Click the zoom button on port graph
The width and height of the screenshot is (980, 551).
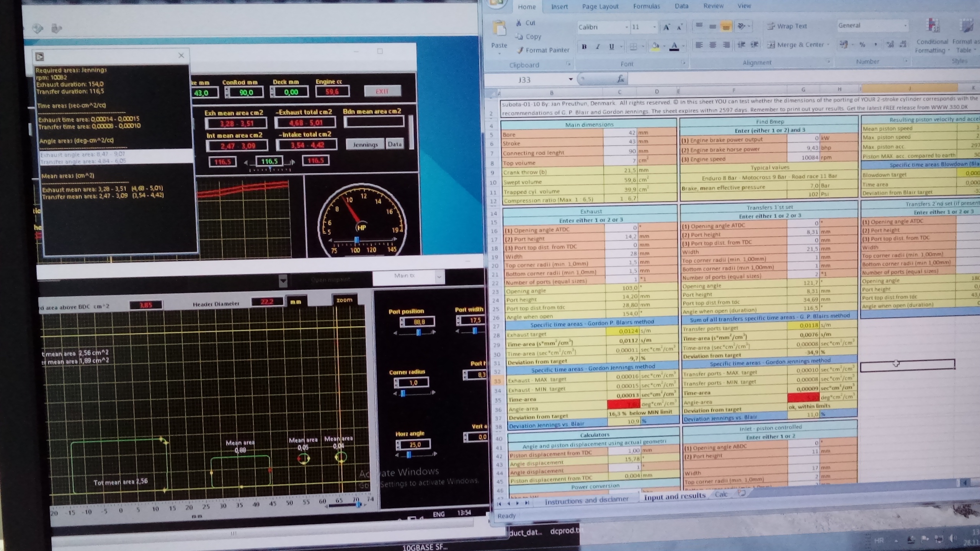click(344, 300)
